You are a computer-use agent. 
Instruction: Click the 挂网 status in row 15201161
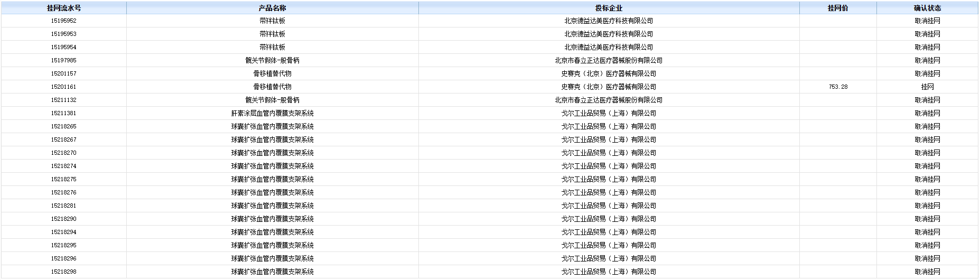click(927, 87)
